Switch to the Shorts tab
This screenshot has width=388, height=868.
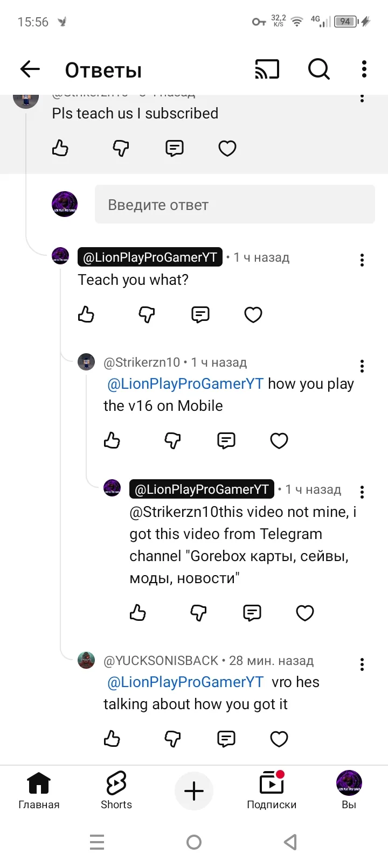pos(116,790)
